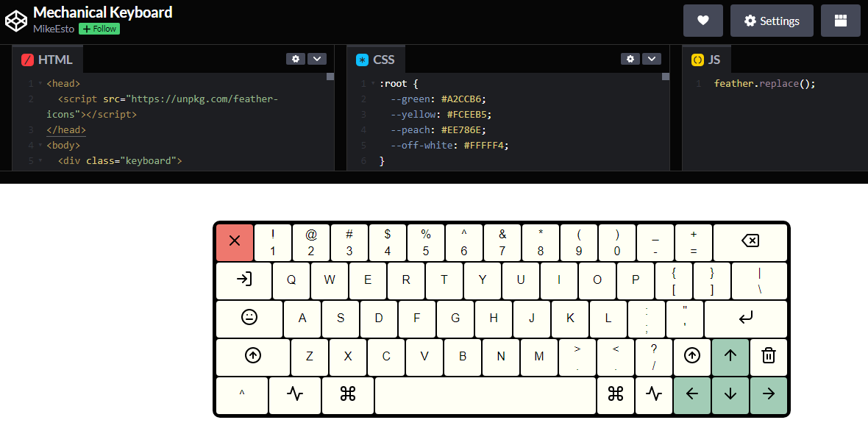Screen dimensions: 868x431
Task: Click the green up arrow key
Action: pos(730,356)
